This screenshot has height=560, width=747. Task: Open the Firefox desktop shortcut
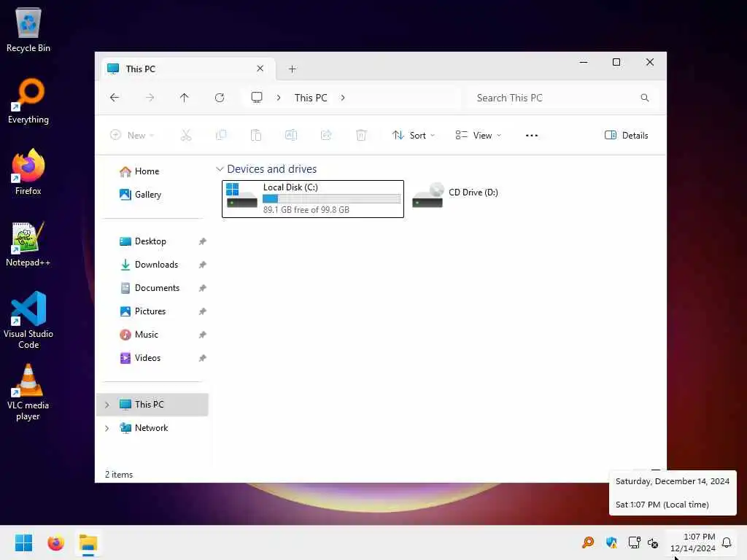click(28, 172)
